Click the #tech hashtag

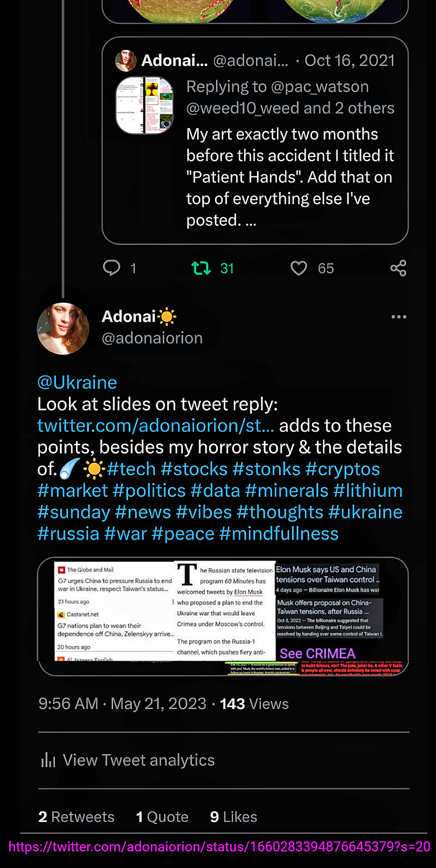coord(132,469)
